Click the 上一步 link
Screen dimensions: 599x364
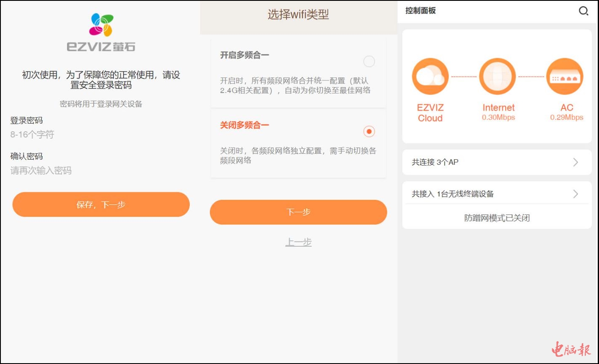298,242
